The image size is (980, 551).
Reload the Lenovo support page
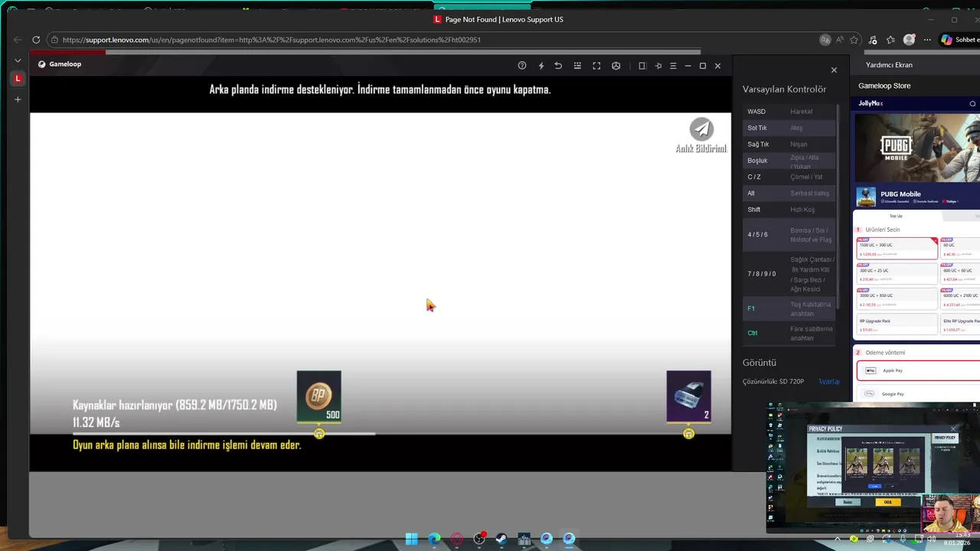point(36,40)
